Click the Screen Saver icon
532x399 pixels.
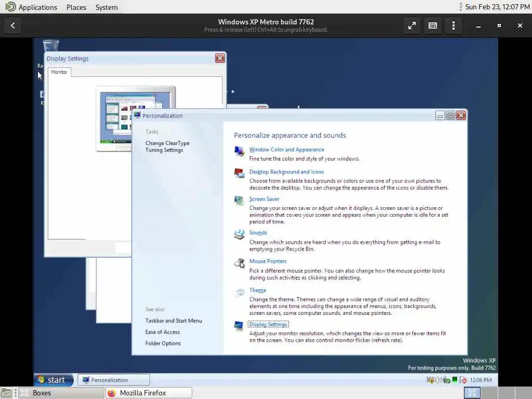(239, 201)
